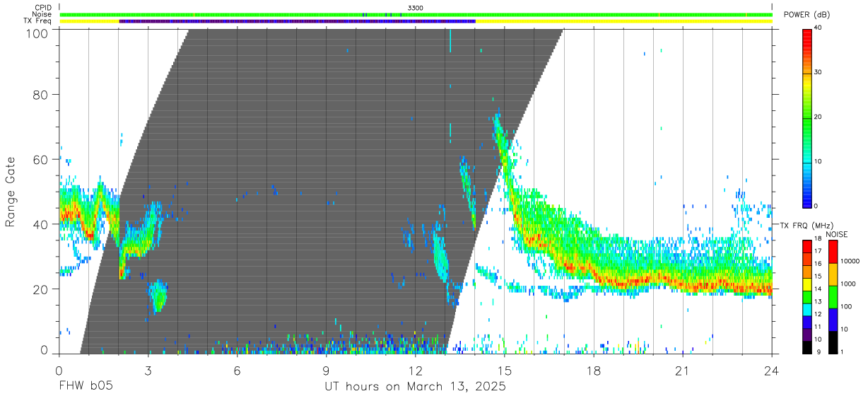Viewport: 868px width, 401px height.
Task: Click the cyan swatch in TX FRQ legend
Action: coord(807,310)
